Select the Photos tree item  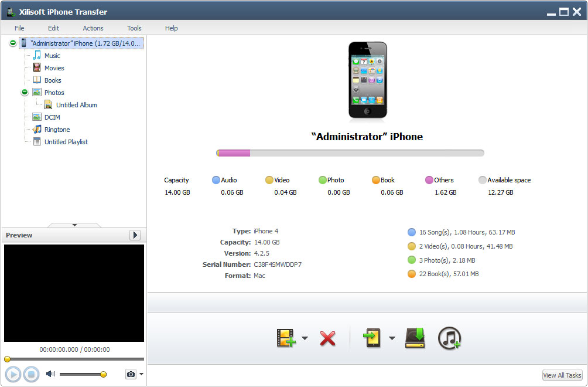tap(54, 93)
